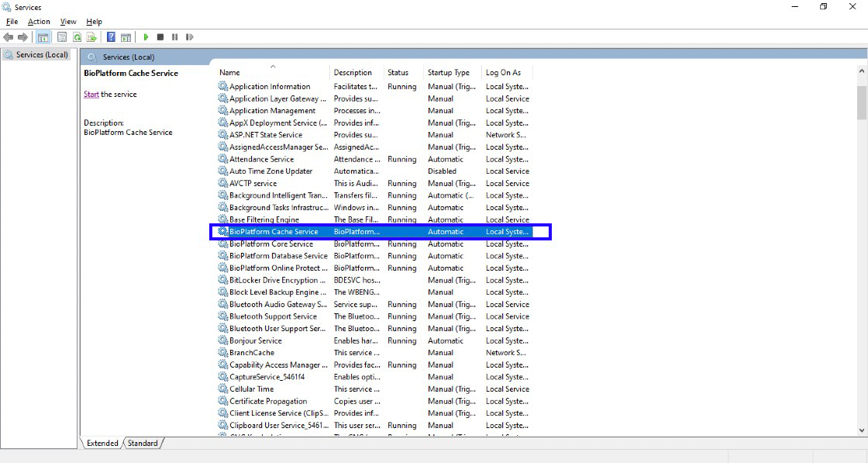The width and height of the screenshot is (868, 463).
Task: Click the blue Help toolbar icon
Action: point(112,37)
